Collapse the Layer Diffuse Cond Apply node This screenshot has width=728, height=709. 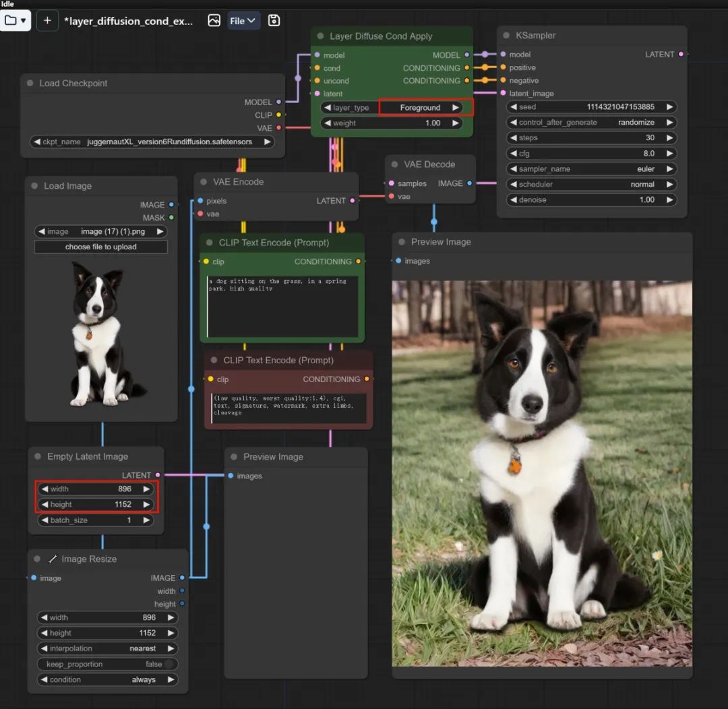(320, 36)
